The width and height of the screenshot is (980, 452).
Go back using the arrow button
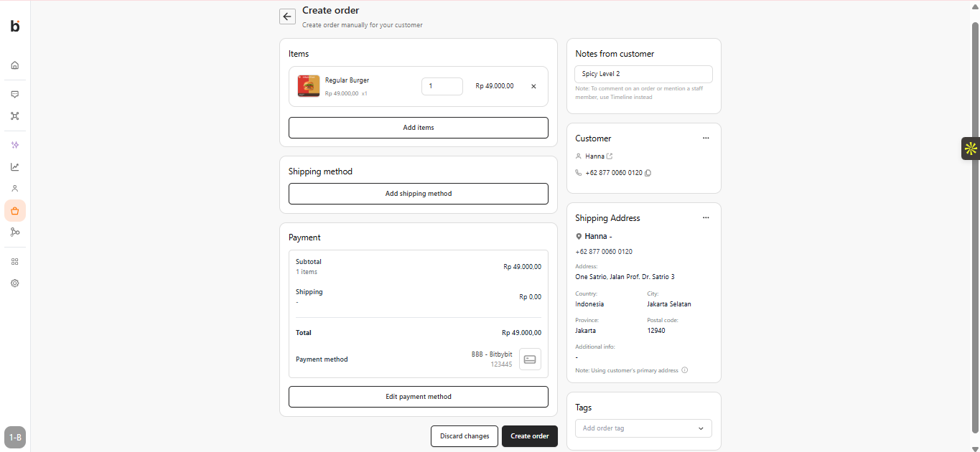pyautogui.click(x=287, y=17)
